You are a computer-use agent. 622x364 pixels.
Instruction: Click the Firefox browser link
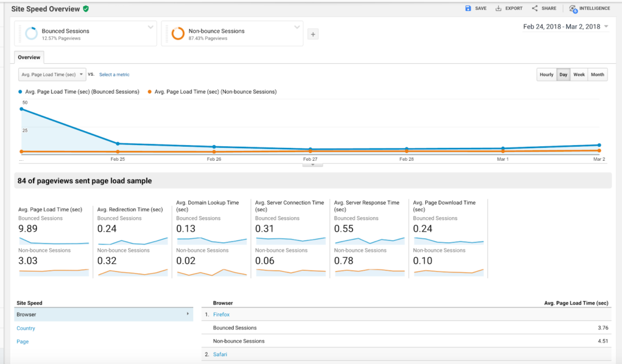(x=221, y=314)
